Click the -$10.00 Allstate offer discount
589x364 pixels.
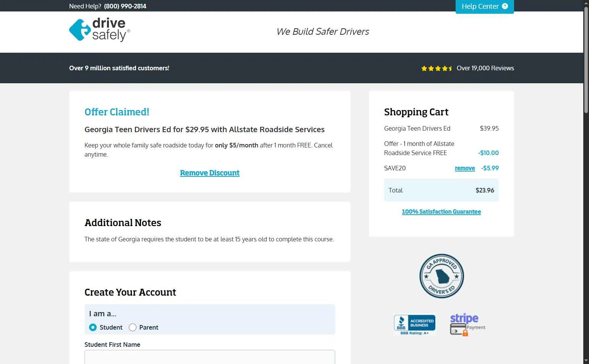click(488, 153)
